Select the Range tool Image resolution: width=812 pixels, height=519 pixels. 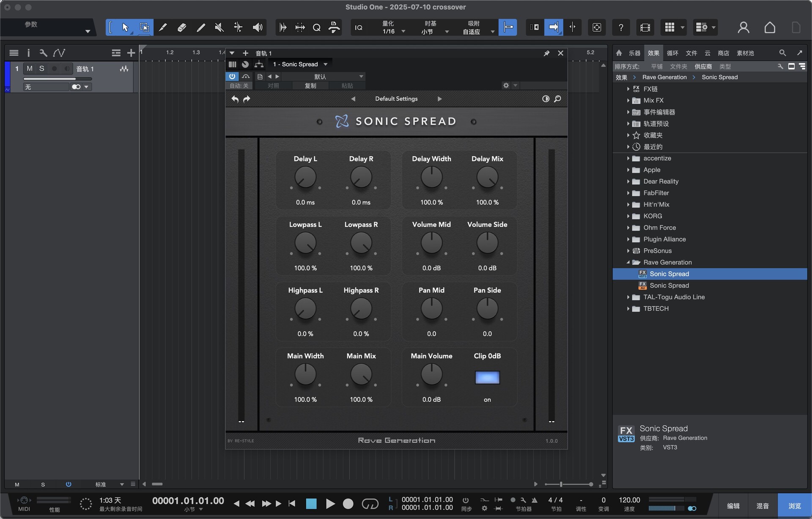tap(144, 27)
